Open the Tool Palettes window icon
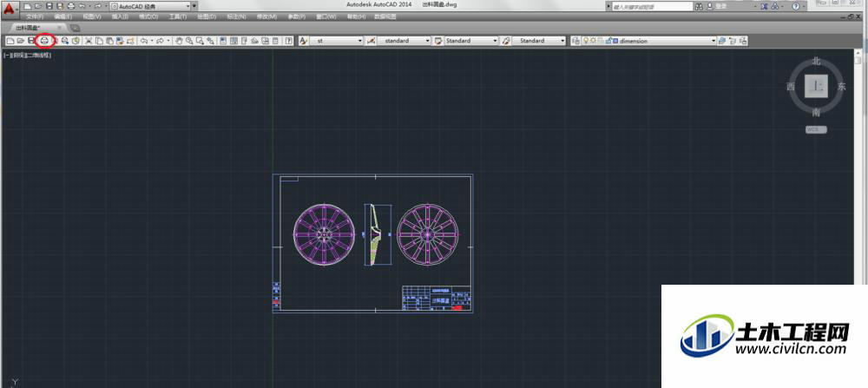 coord(244,41)
